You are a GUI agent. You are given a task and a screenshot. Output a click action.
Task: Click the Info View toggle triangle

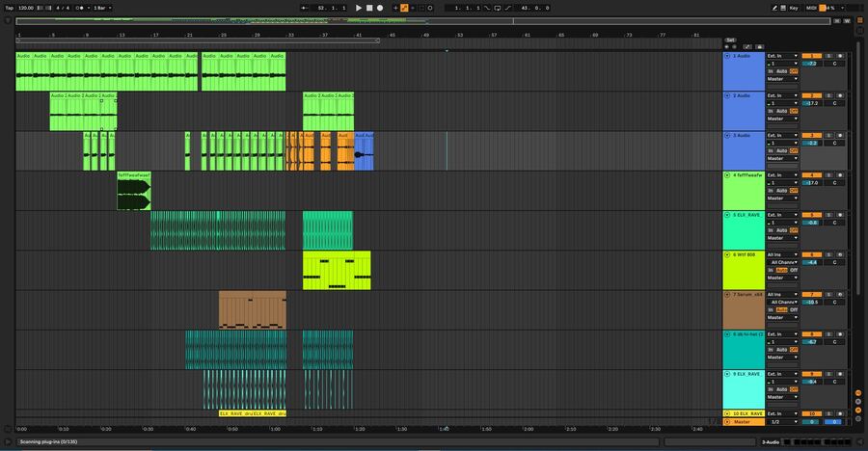click(x=7, y=441)
